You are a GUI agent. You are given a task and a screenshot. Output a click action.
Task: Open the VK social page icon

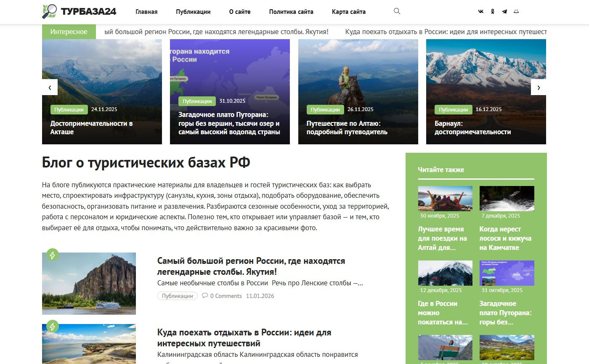(x=481, y=12)
